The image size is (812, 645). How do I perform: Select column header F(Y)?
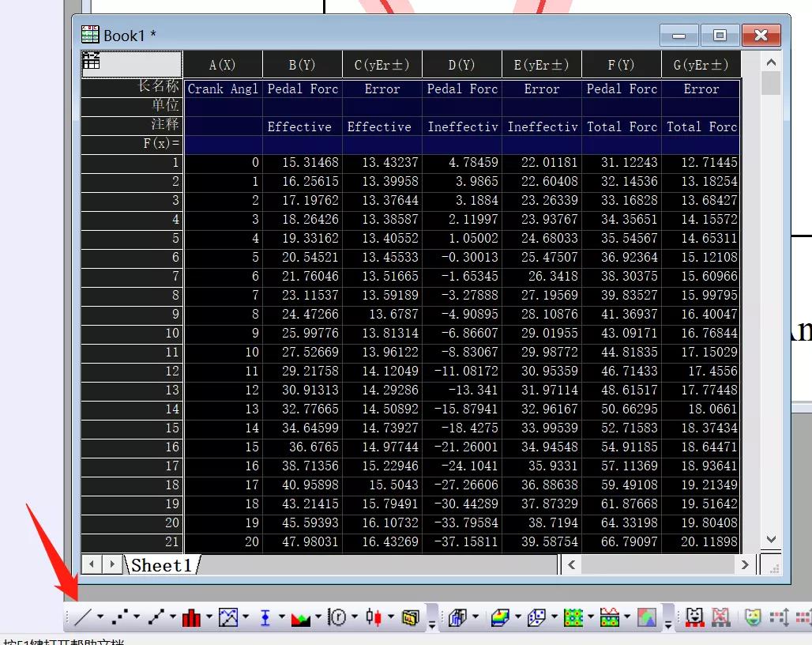pos(622,65)
